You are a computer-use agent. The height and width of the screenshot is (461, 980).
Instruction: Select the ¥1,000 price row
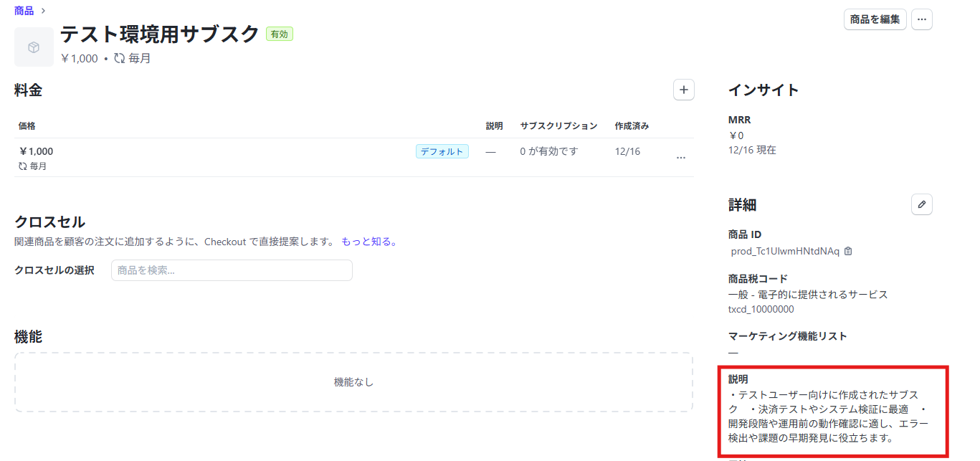tap(215, 158)
